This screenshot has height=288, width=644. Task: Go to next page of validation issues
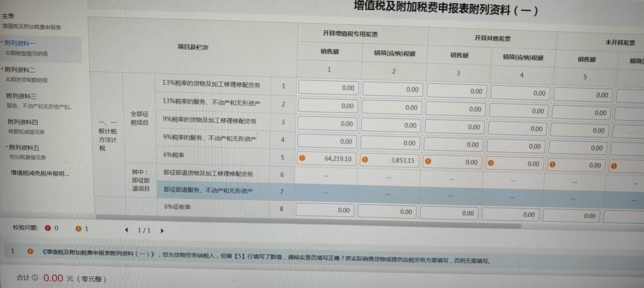[162, 230]
